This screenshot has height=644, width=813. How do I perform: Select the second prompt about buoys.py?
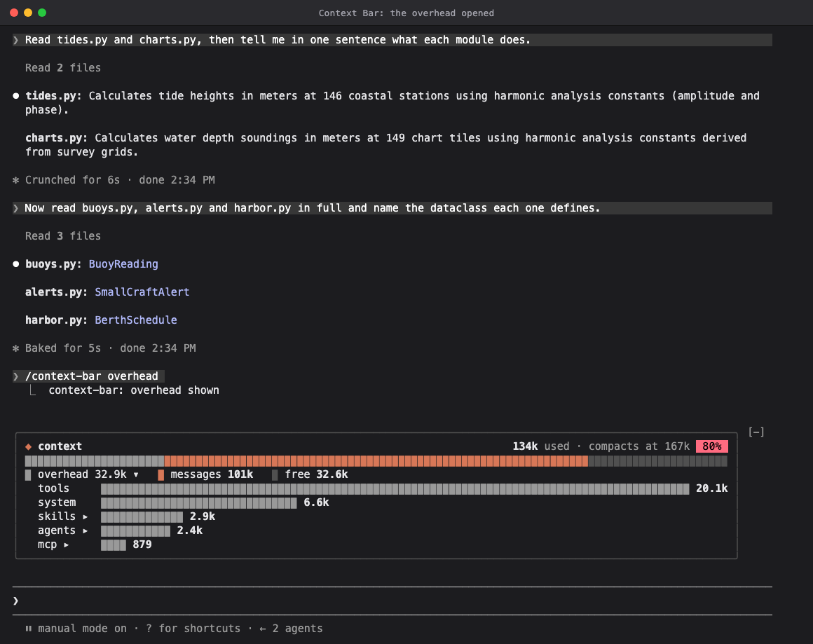tap(392, 208)
